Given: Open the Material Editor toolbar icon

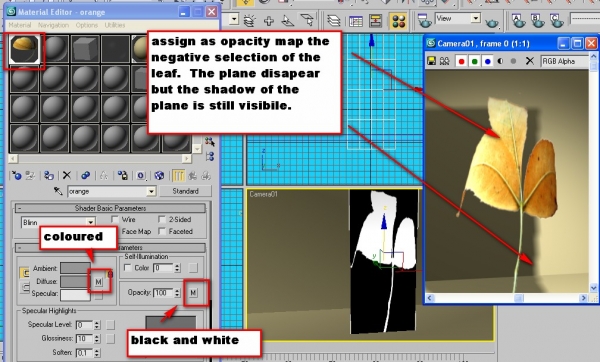Looking at the screenshot, I should (x=398, y=21).
